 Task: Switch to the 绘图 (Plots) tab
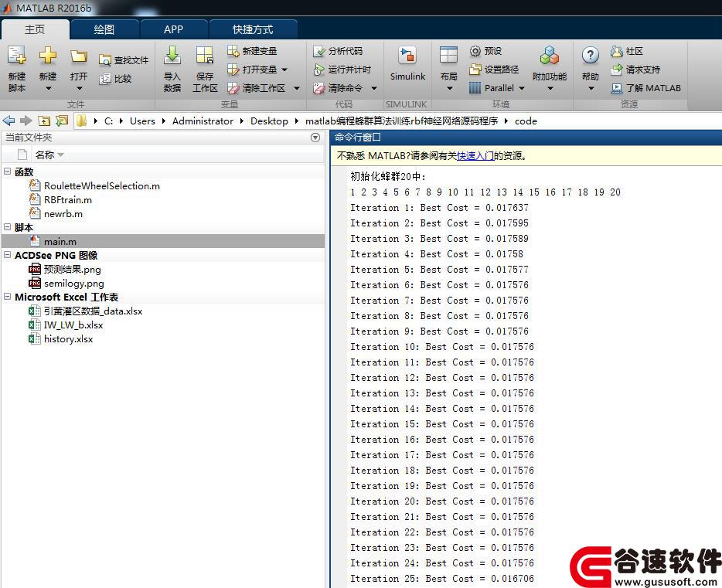coord(104,29)
